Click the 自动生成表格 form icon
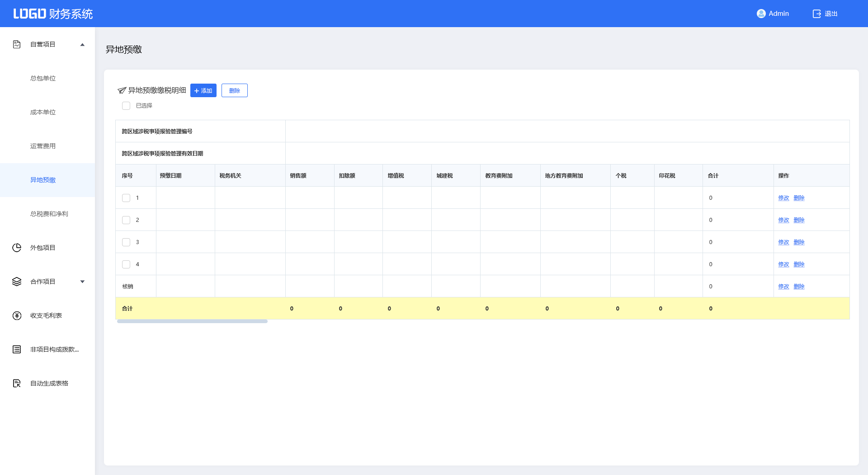Image resolution: width=868 pixels, height=475 pixels. tap(17, 383)
